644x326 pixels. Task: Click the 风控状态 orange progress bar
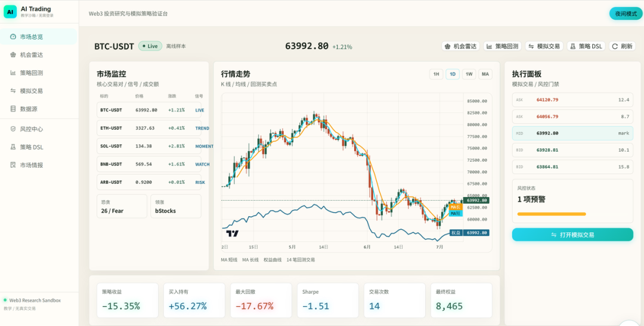pos(552,214)
